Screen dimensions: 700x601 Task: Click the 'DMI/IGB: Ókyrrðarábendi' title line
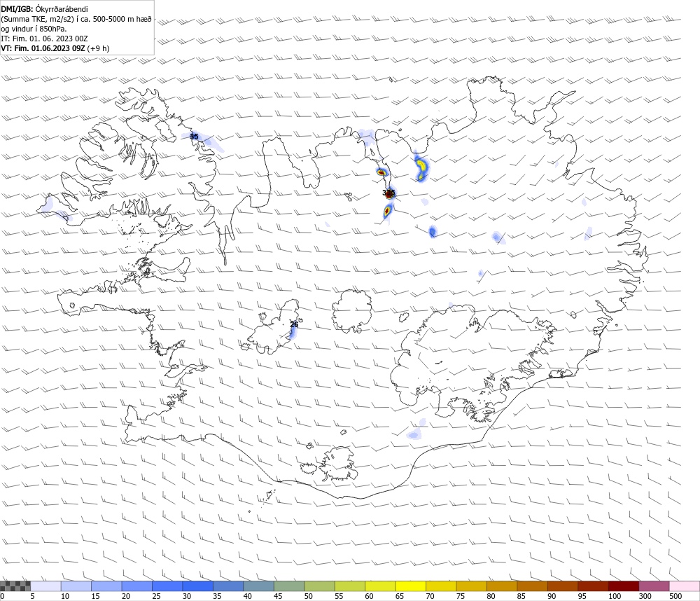44,9
